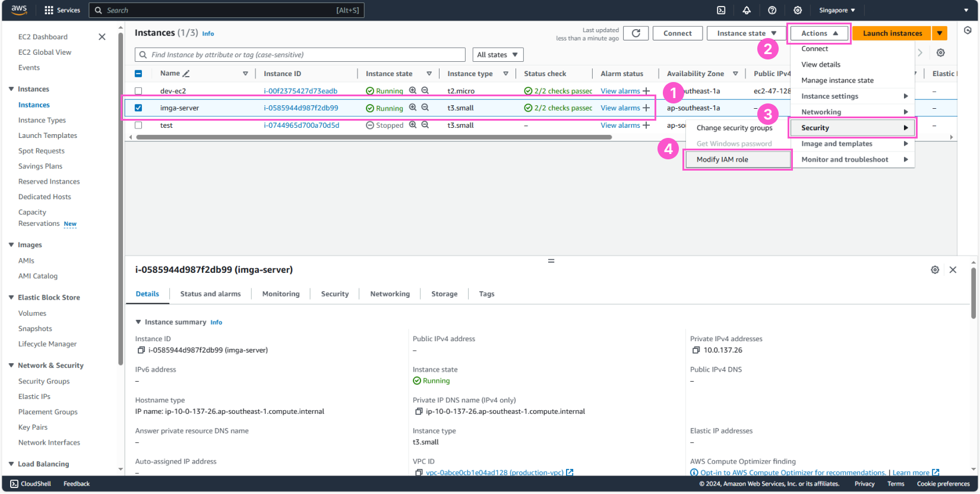The height and width of the screenshot is (494, 980).
Task: Open the Security submenu in Actions
Action: click(x=853, y=128)
